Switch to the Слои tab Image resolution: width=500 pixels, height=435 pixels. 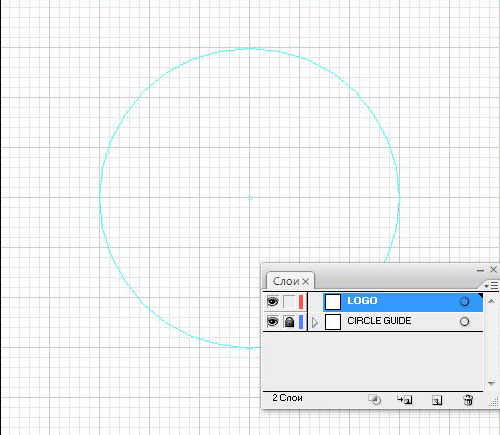pos(286,281)
